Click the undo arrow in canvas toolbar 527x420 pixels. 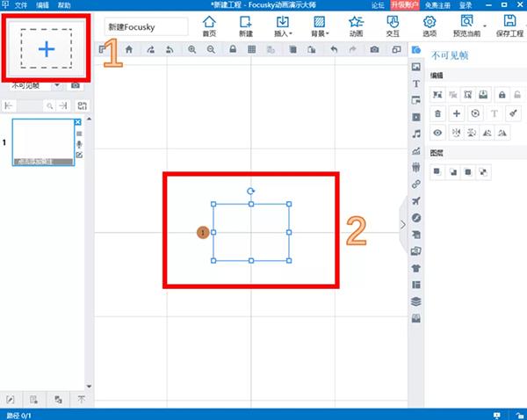(x=334, y=51)
